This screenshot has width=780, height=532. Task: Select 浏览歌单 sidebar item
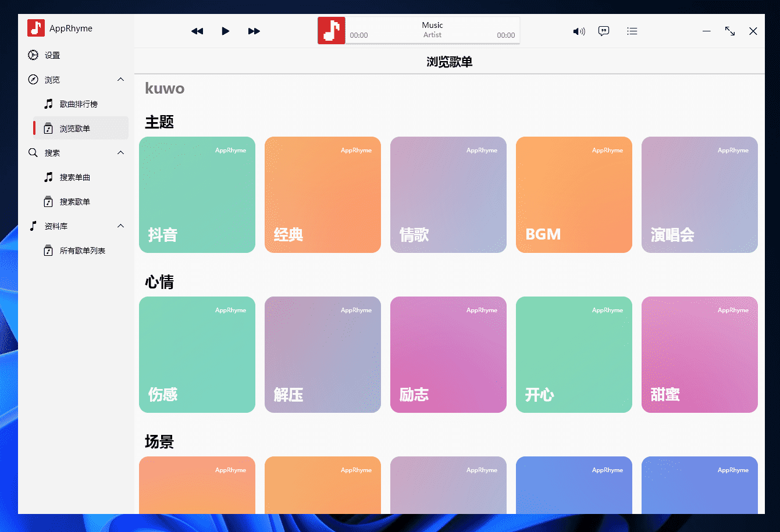pyautogui.click(x=81, y=128)
